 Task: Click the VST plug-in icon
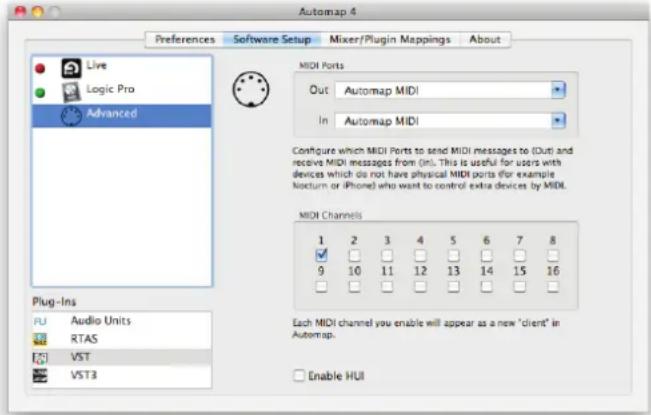40,358
